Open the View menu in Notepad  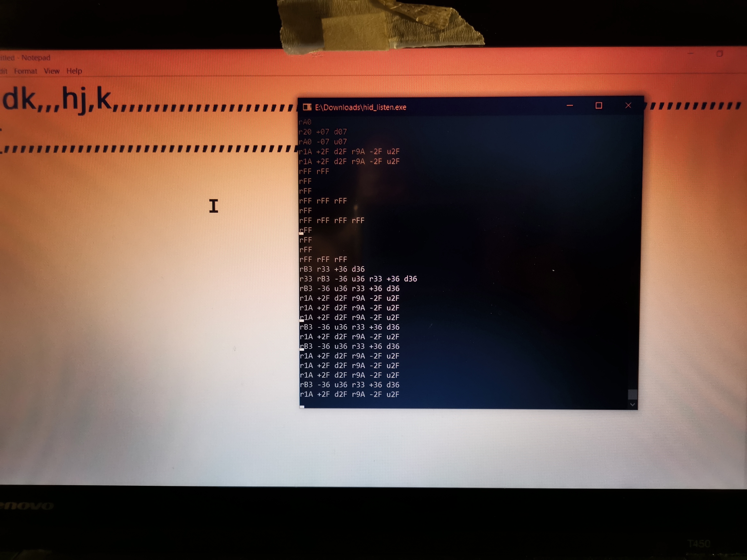tap(51, 71)
